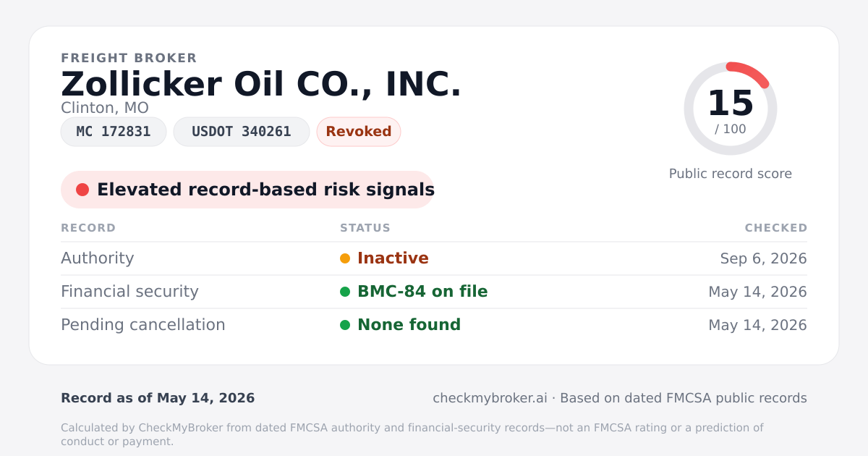
Task: Click the Elevated record-based risk signals banner
Action: point(247,190)
